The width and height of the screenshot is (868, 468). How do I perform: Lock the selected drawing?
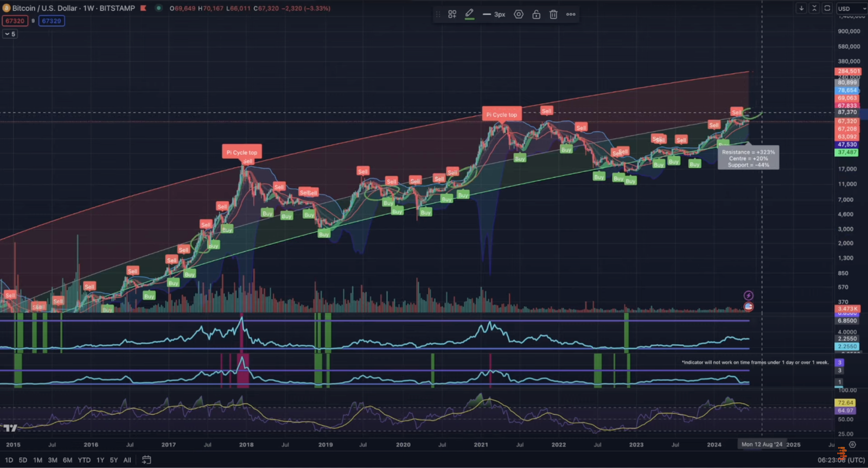[536, 15]
